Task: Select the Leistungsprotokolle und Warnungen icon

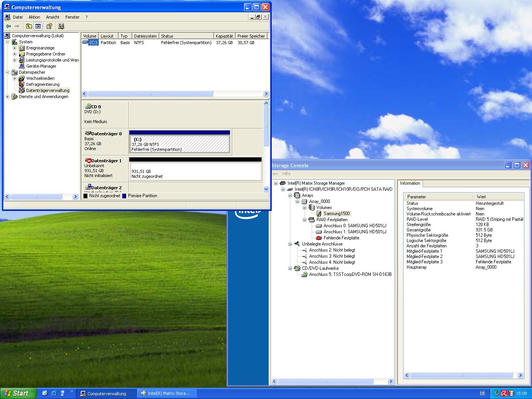Action: pos(22,60)
